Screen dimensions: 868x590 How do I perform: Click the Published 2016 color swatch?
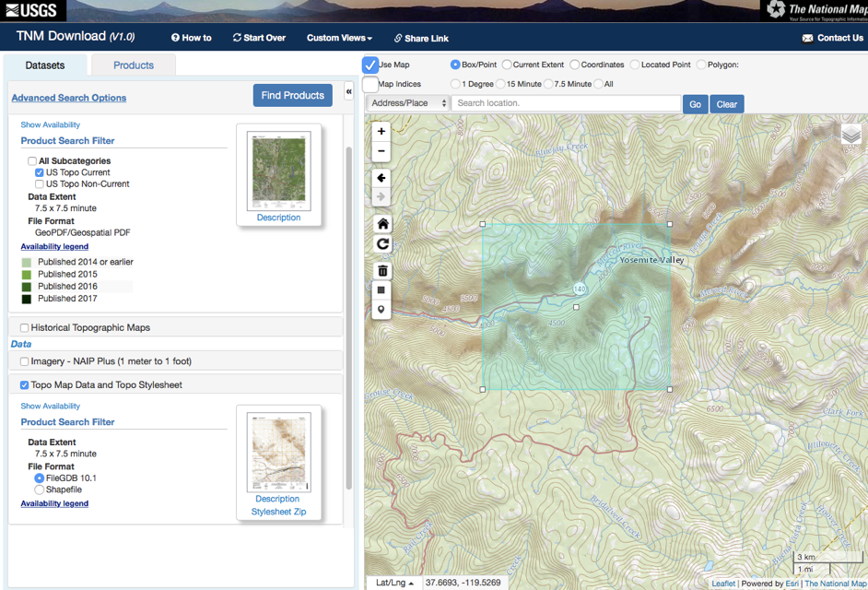tap(27, 287)
